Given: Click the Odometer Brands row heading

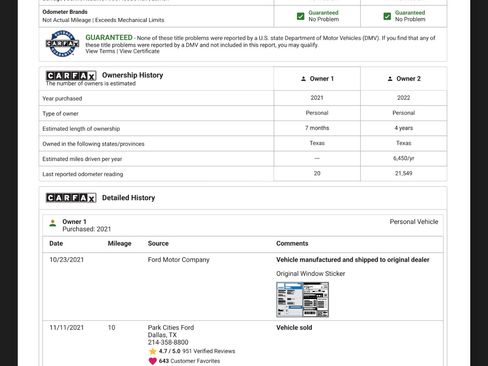Looking at the screenshot, I should click(65, 12).
